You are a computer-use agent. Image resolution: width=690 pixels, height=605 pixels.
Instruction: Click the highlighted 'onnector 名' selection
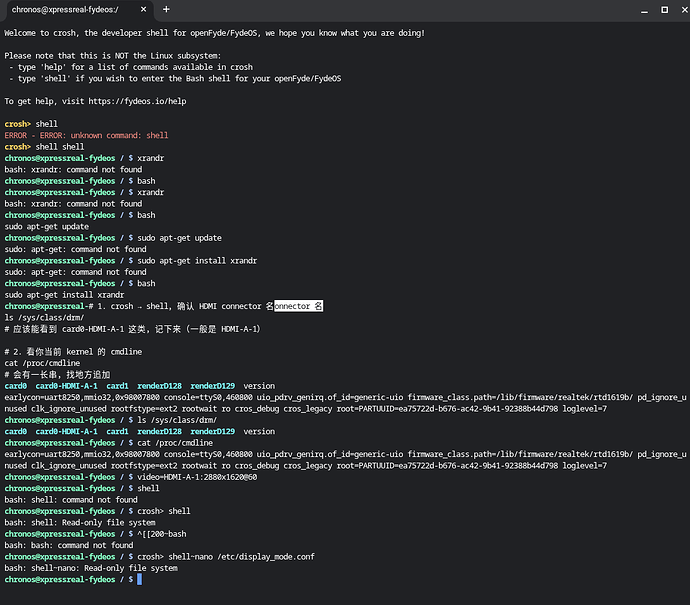pos(298,306)
